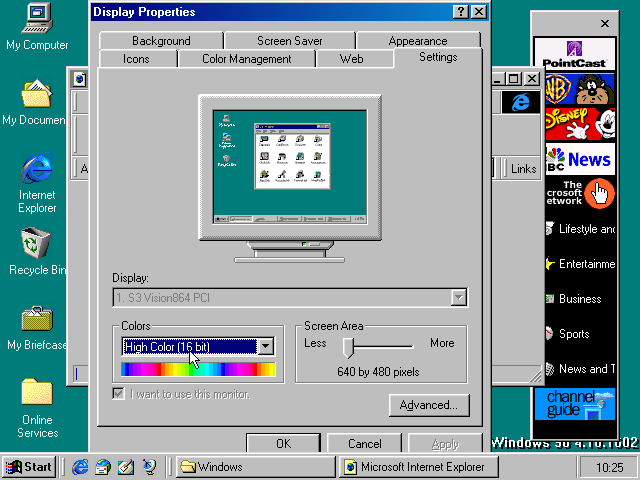The width and height of the screenshot is (640, 480).
Task: Click the Internet Explorer throbber logo in the background window
Action: (521, 102)
